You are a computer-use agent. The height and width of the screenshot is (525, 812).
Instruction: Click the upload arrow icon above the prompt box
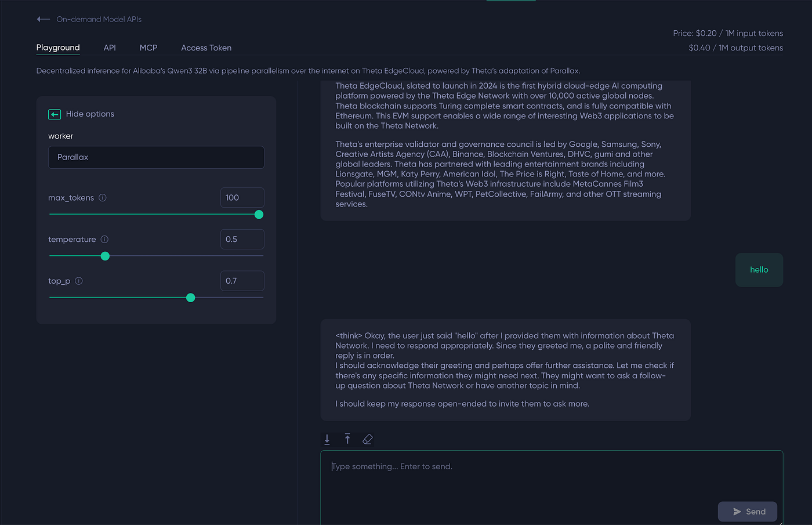tap(347, 439)
